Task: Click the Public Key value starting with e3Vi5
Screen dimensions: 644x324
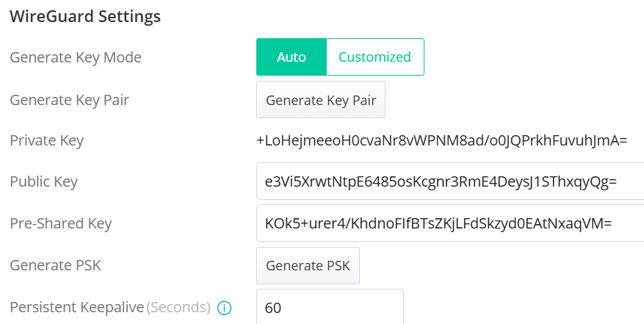Action: tap(441, 181)
